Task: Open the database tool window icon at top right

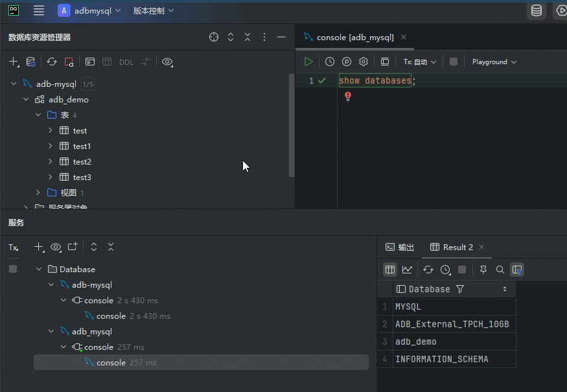Action: click(x=537, y=10)
